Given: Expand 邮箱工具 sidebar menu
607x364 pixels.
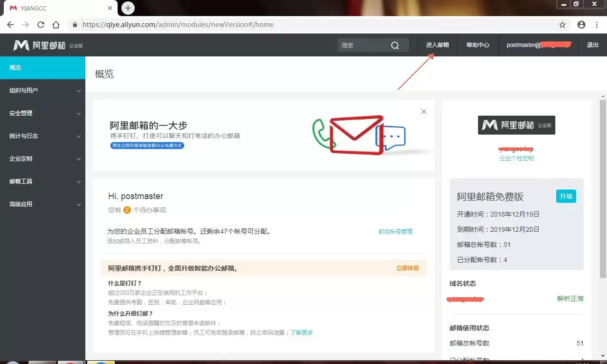Looking at the screenshot, I should coord(43,182).
